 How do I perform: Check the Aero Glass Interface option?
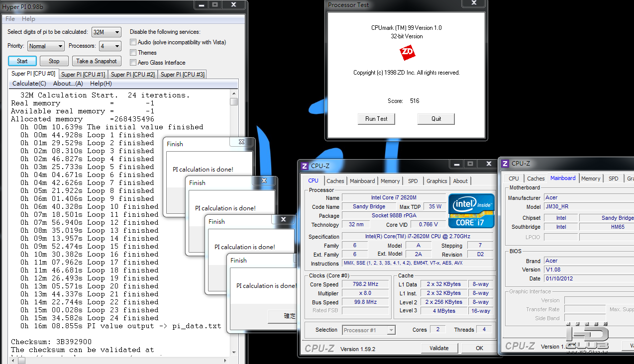tap(133, 62)
